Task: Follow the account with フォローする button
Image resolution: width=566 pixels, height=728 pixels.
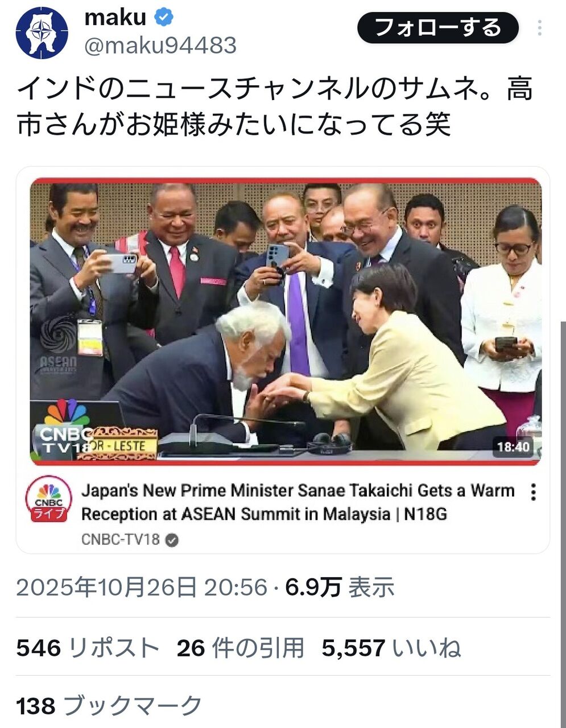Action: coord(438,28)
